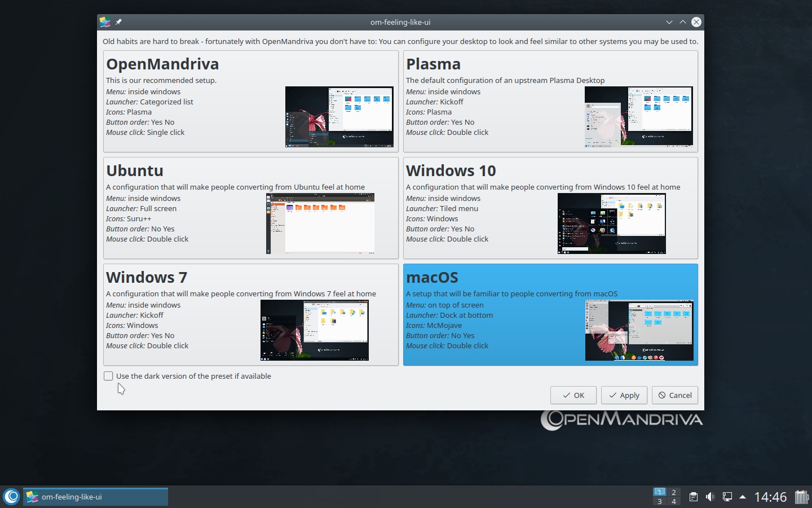Screen dimensions: 812x508
Task: Click 'Launcher: Full screen' in Ubuntu card
Action: [141, 208]
